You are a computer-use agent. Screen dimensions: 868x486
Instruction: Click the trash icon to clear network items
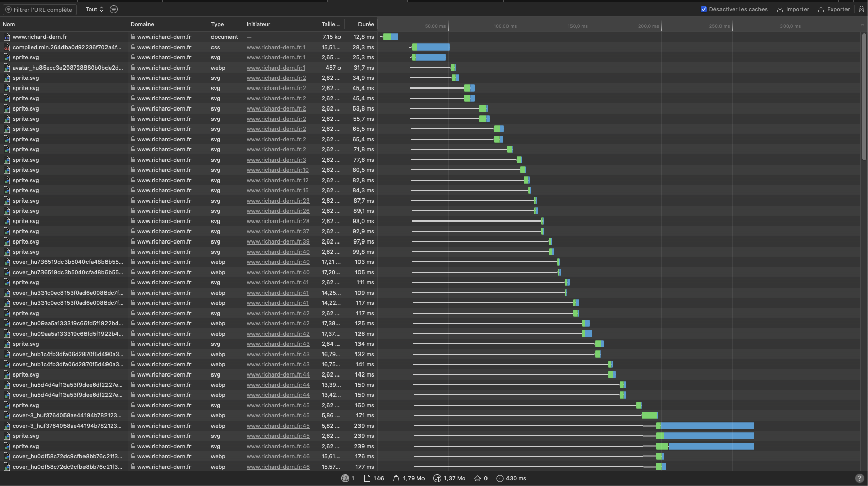coord(861,9)
